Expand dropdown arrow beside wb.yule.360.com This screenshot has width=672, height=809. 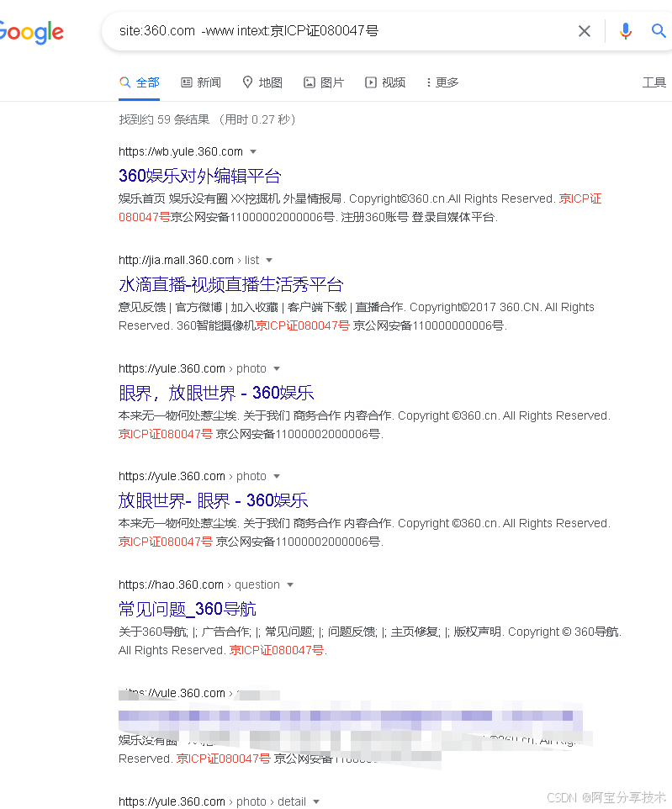pos(253,151)
